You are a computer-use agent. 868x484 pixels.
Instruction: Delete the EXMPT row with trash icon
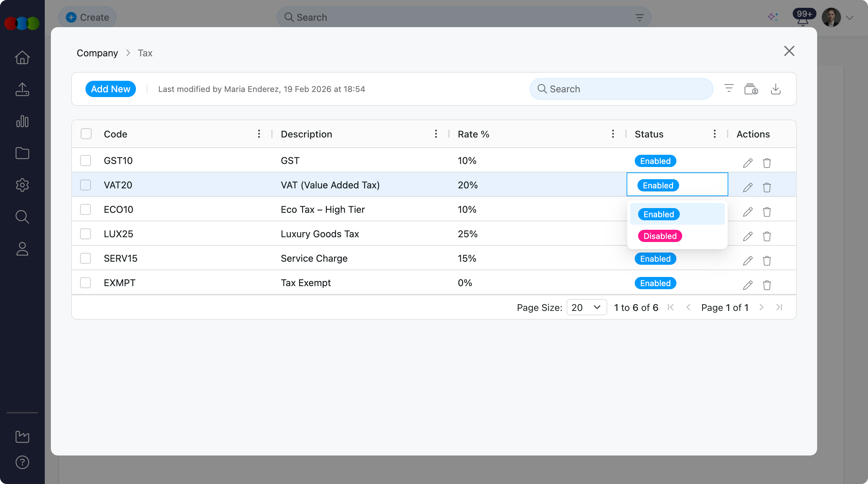point(767,285)
